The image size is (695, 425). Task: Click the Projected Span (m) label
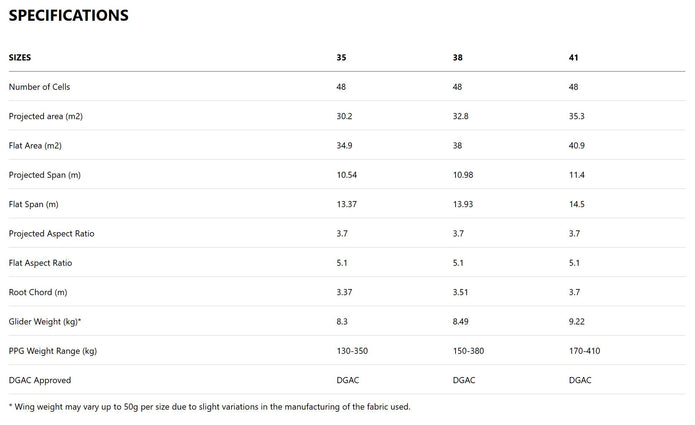coord(45,175)
